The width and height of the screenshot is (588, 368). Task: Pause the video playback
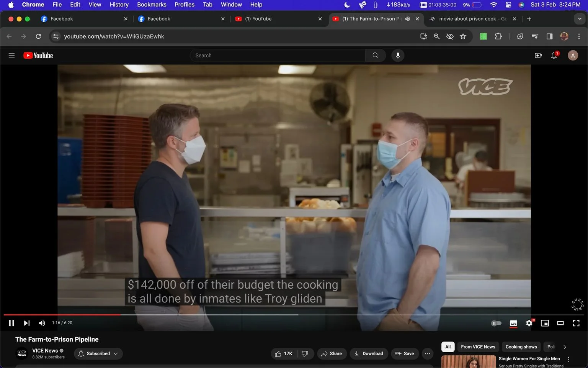click(x=11, y=323)
